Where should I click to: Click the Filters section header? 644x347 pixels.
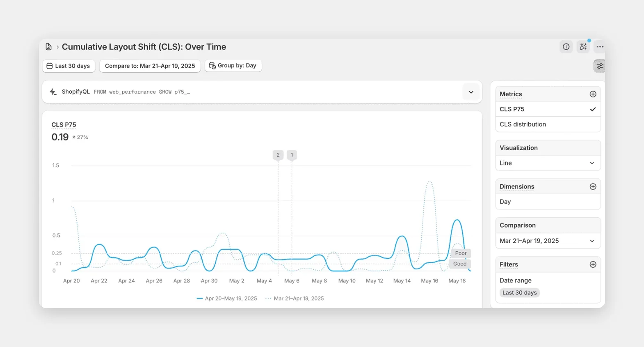509,264
